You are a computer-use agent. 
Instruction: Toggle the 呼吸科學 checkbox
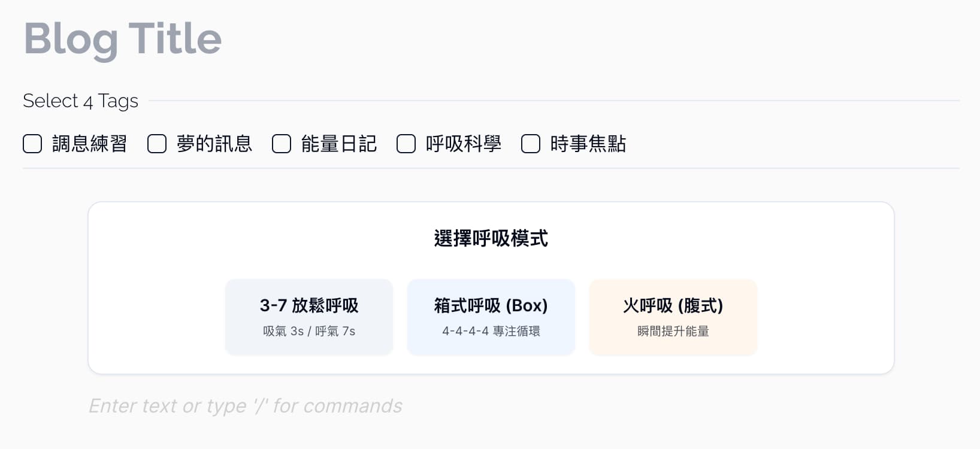click(406, 144)
